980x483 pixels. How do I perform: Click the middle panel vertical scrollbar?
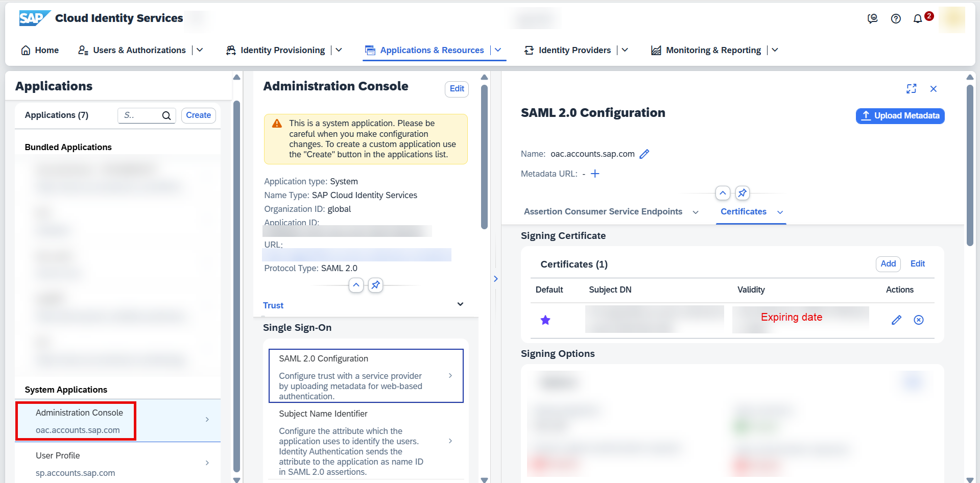pos(485,157)
